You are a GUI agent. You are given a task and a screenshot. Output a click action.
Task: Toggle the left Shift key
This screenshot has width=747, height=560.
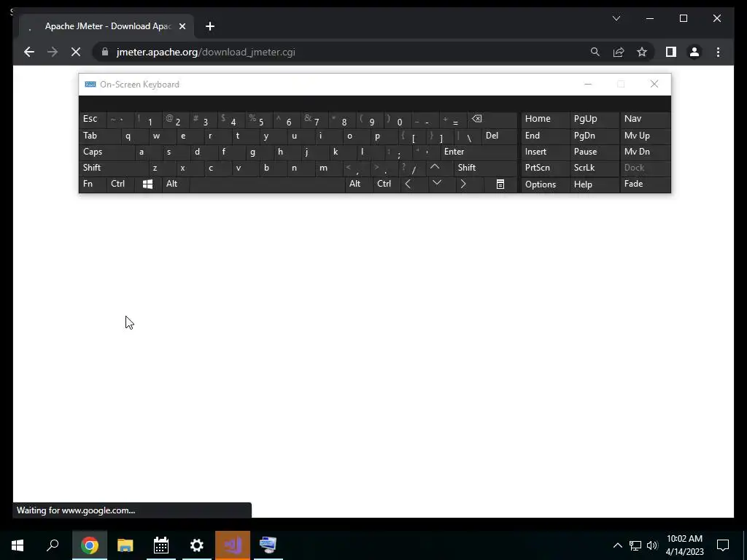[113, 168]
